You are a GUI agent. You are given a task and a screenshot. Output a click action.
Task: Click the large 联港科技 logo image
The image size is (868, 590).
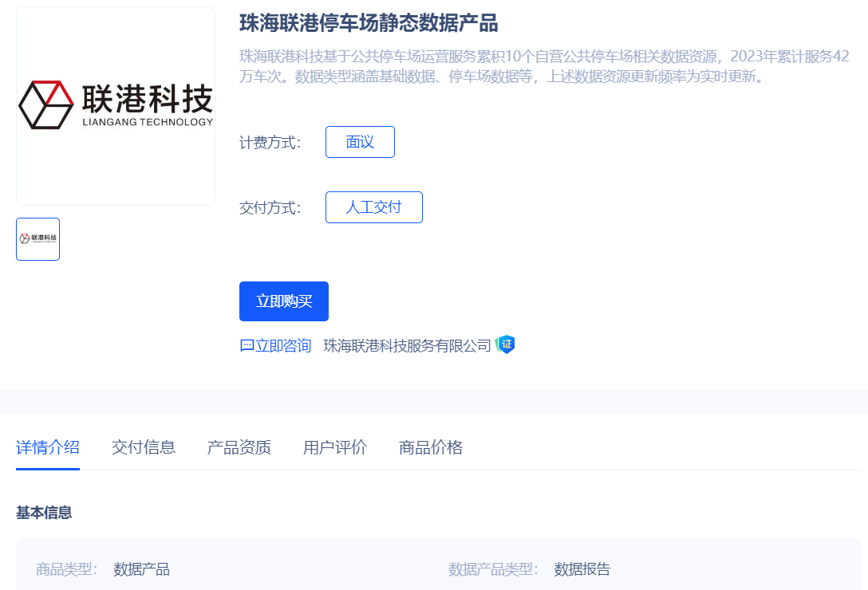click(x=116, y=106)
